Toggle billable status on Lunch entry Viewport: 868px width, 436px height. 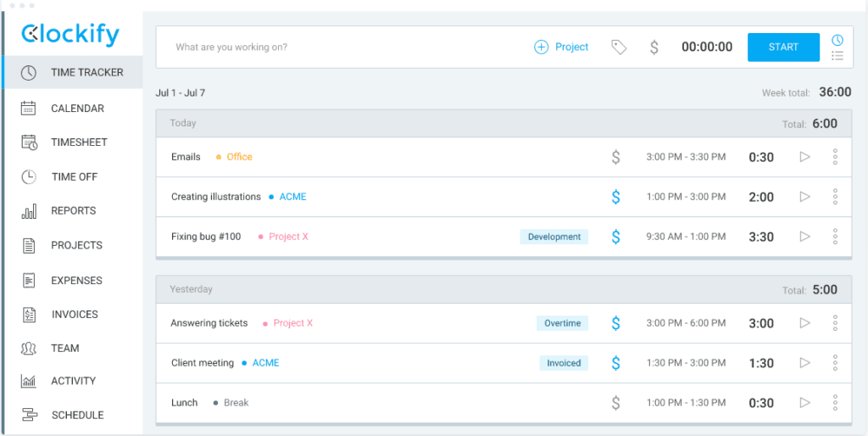click(616, 403)
